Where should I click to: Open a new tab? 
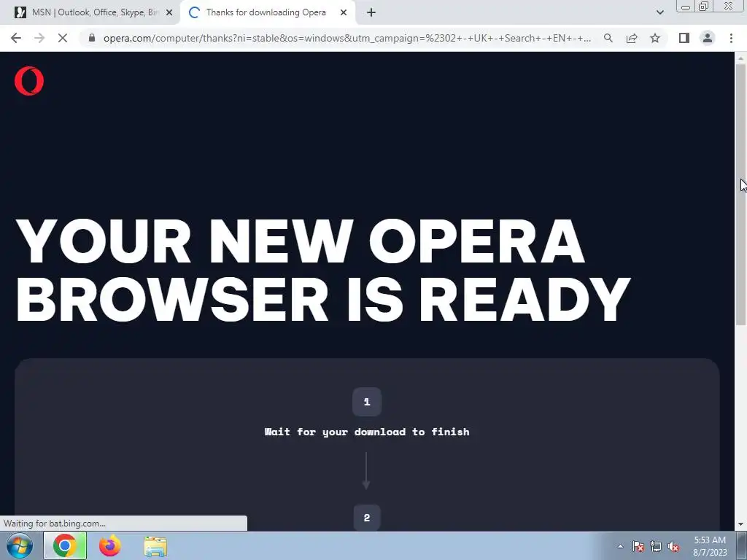[371, 12]
